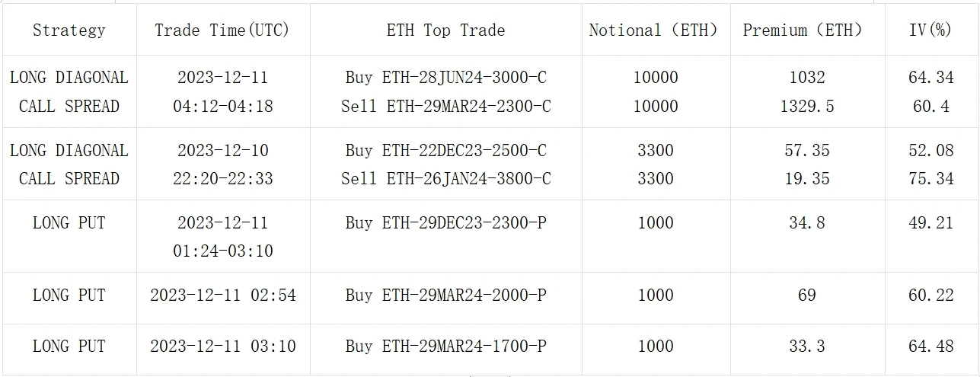Select the premium value 69

point(806,295)
